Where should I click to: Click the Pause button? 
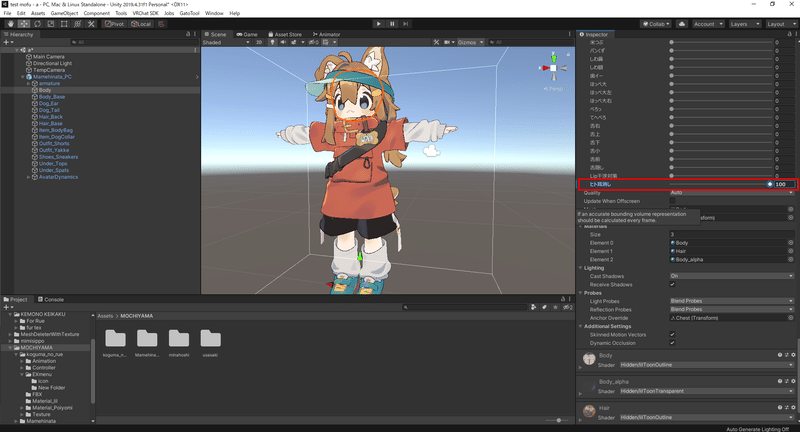(392, 24)
